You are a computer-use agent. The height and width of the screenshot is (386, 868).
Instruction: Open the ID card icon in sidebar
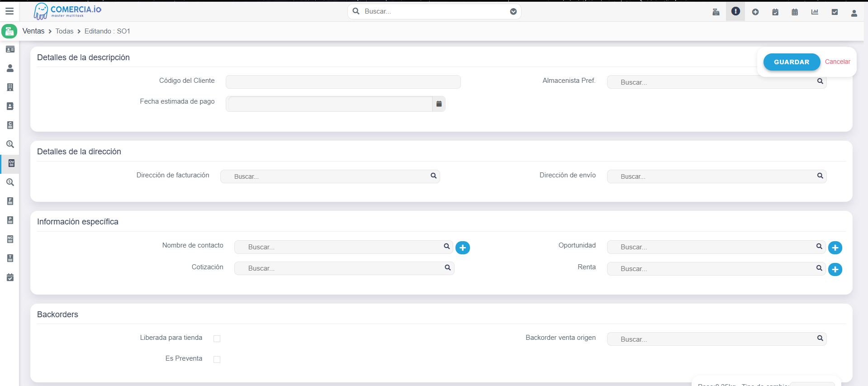click(x=10, y=49)
